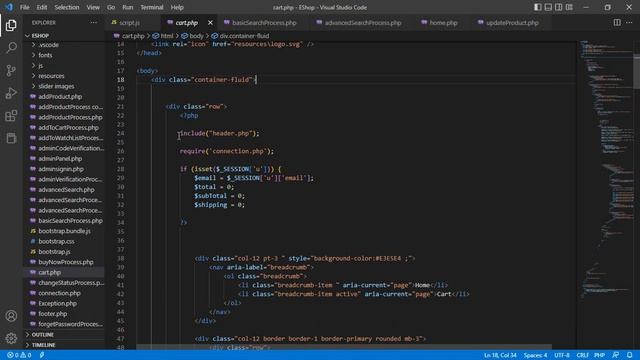Change UTF-8 encoding in status bar

coord(562,355)
